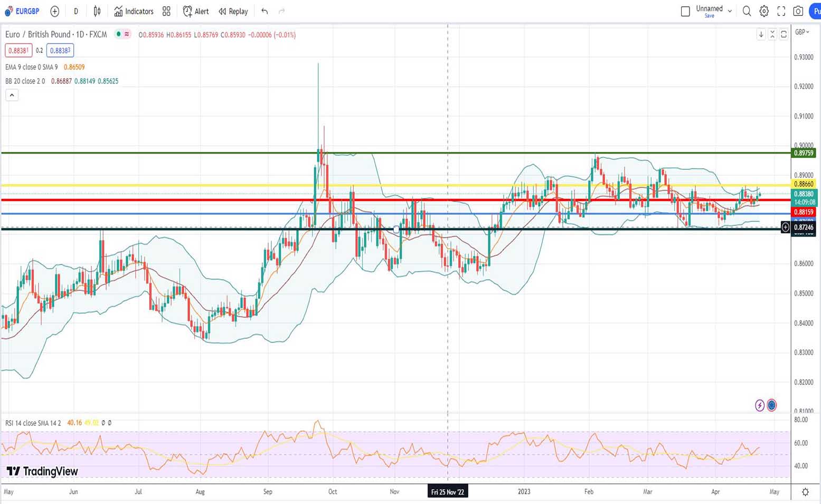The height and width of the screenshot is (504, 821).
Task: Open the GBP currency dropdown
Action: point(802,32)
